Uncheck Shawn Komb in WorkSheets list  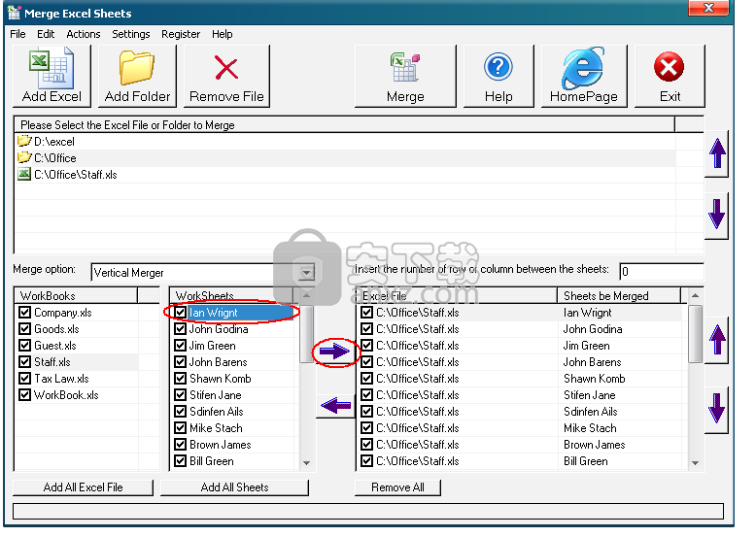coord(180,379)
